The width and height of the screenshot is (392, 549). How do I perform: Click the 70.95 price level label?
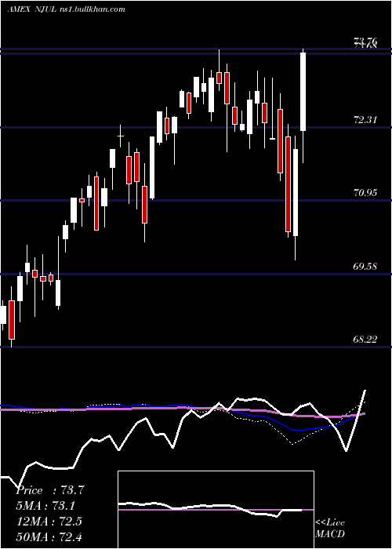(x=365, y=193)
